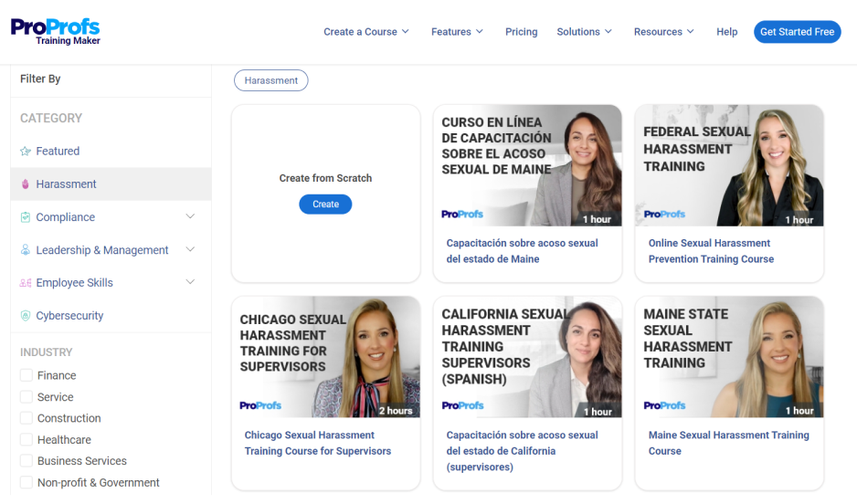The image size is (857, 504).
Task: Click the Compliance clipboard icon
Action: coord(26,217)
